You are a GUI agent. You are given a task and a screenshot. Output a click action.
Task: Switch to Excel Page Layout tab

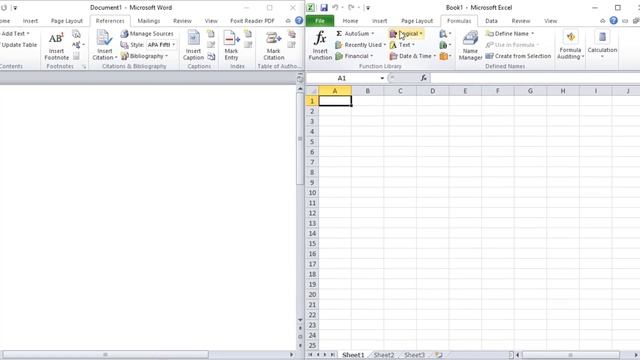point(417,21)
